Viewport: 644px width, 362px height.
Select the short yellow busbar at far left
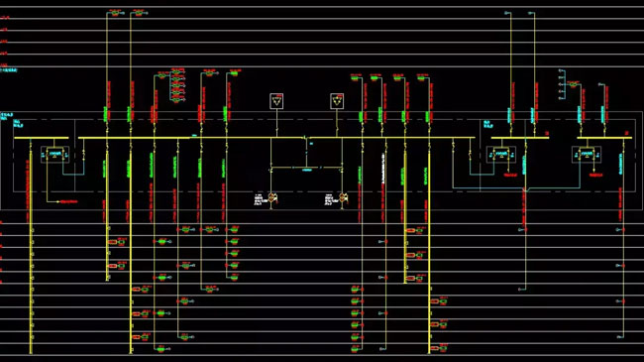click(42, 138)
